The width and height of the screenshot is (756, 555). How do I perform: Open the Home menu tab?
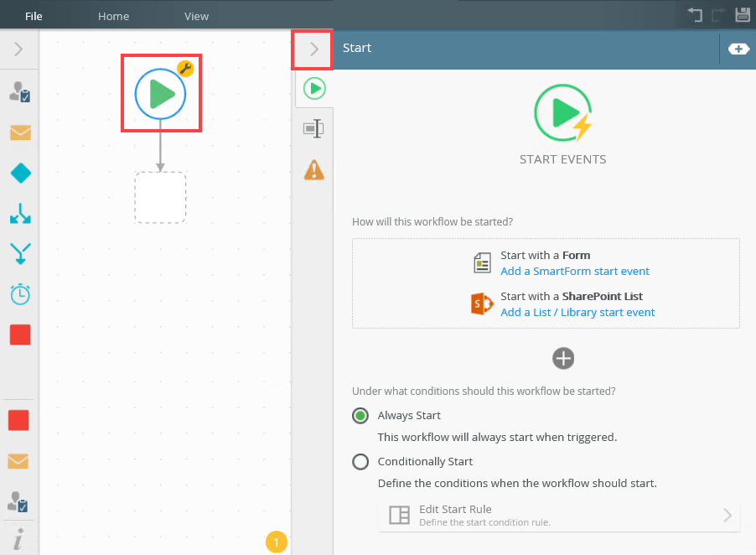pos(113,17)
